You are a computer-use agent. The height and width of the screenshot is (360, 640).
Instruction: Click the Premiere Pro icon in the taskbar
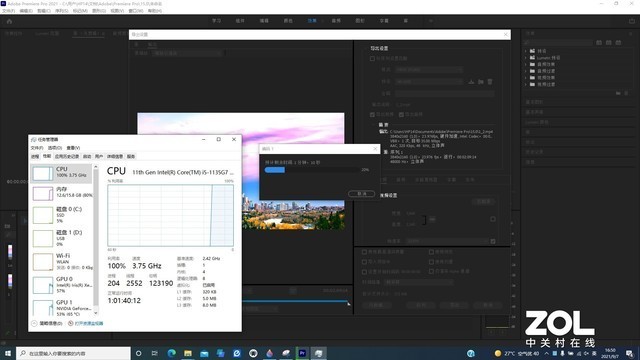pos(302,353)
